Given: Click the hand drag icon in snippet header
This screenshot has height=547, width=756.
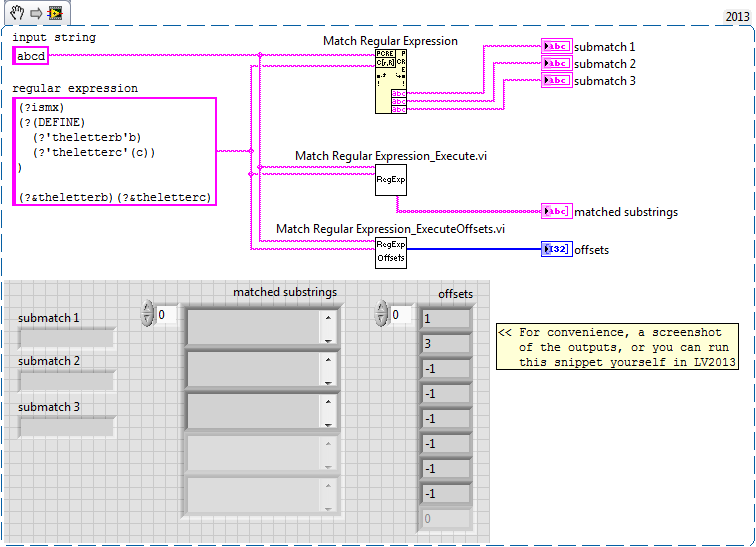Looking at the screenshot, I should pyautogui.click(x=17, y=12).
